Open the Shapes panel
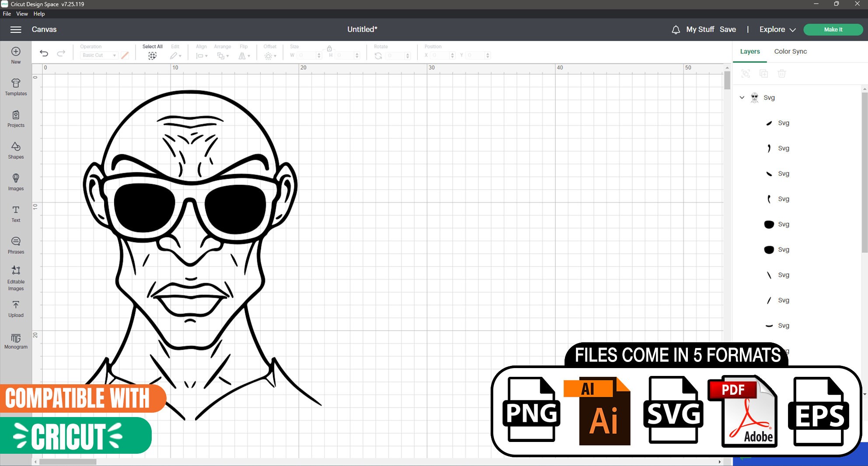The image size is (868, 466). [16, 150]
